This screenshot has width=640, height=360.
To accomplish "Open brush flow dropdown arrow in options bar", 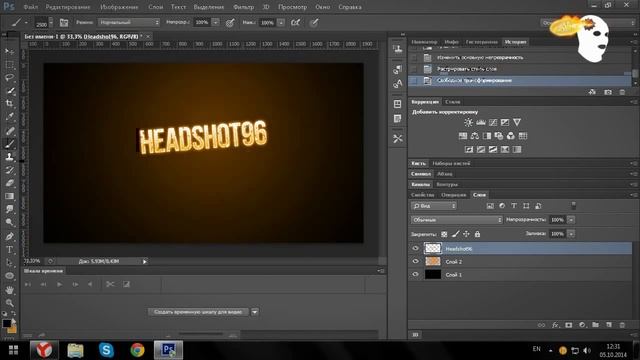I will [281, 22].
